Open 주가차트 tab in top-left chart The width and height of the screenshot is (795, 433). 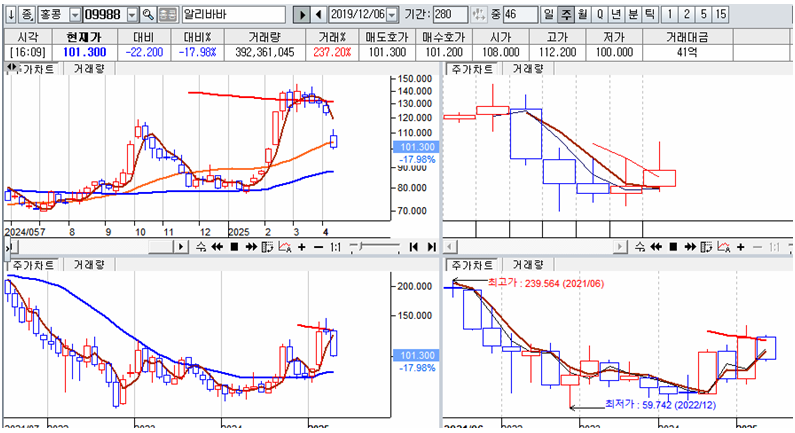pyautogui.click(x=34, y=69)
